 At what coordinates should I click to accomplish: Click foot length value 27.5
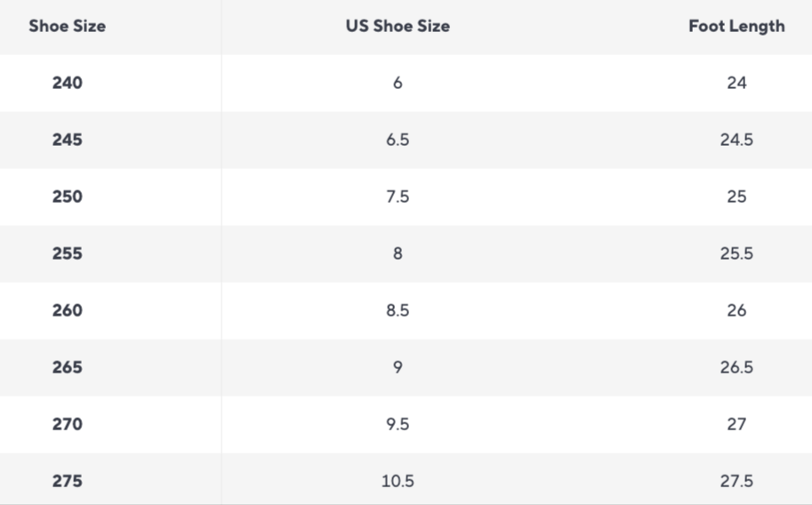tap(736, 482)
